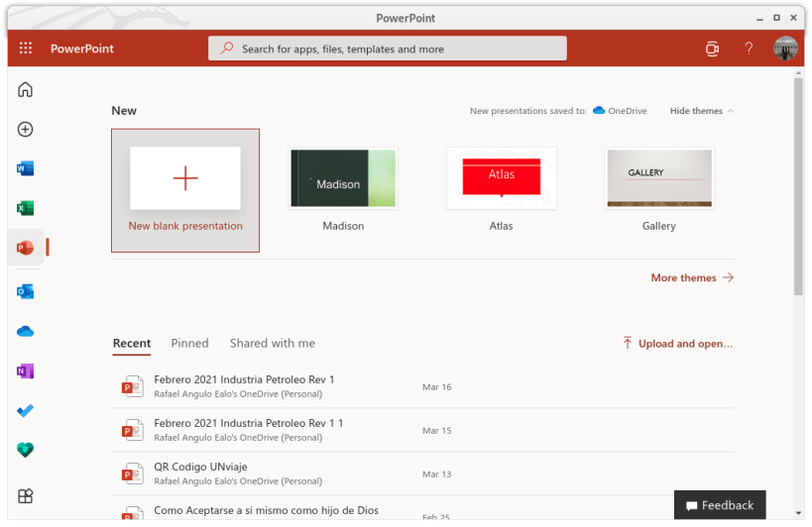This screenshot has height=527, width=812.
Task: Open Febrero 2021 Industria Petroleo Rev 1
Action: point(244,379)
